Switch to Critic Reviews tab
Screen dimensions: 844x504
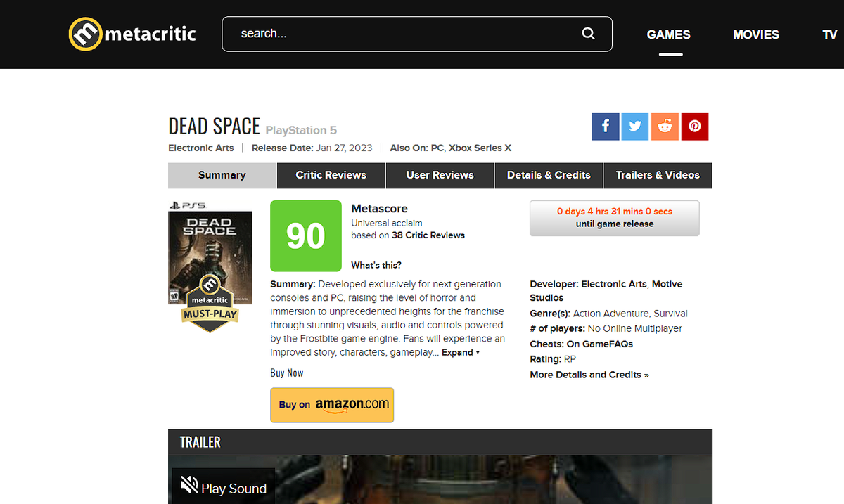point(331,175)
